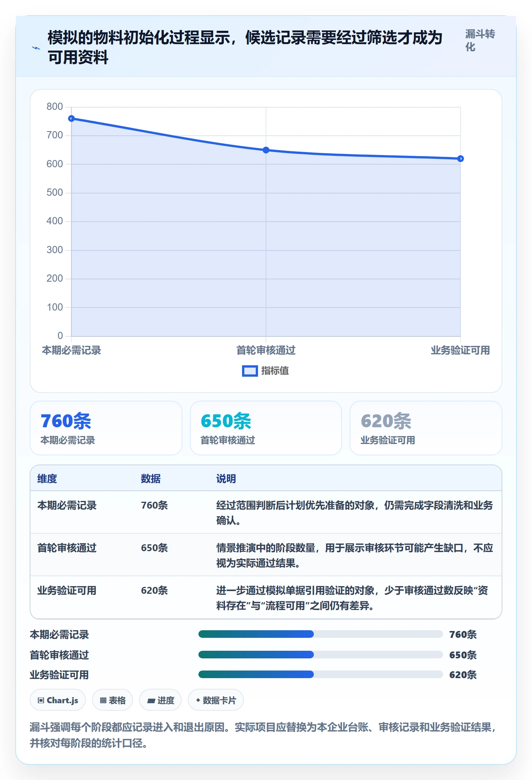Click the 620条 table cell
This screenshot has height=780, width=532.
[x=154, y=590]
